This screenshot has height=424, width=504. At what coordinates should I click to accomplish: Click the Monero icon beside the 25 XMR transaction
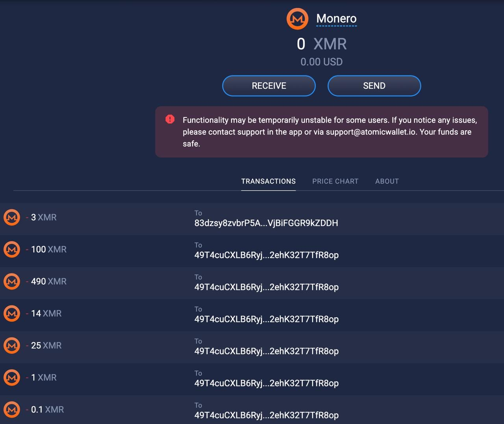(12, 346)
